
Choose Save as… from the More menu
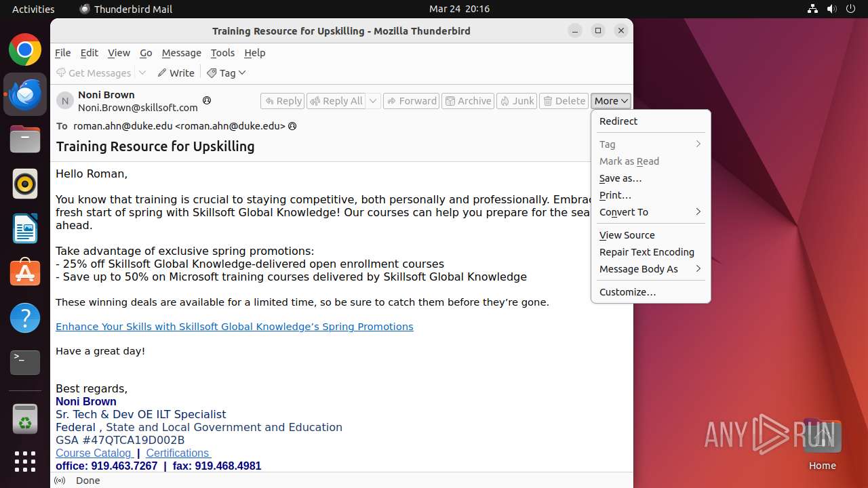650,178
